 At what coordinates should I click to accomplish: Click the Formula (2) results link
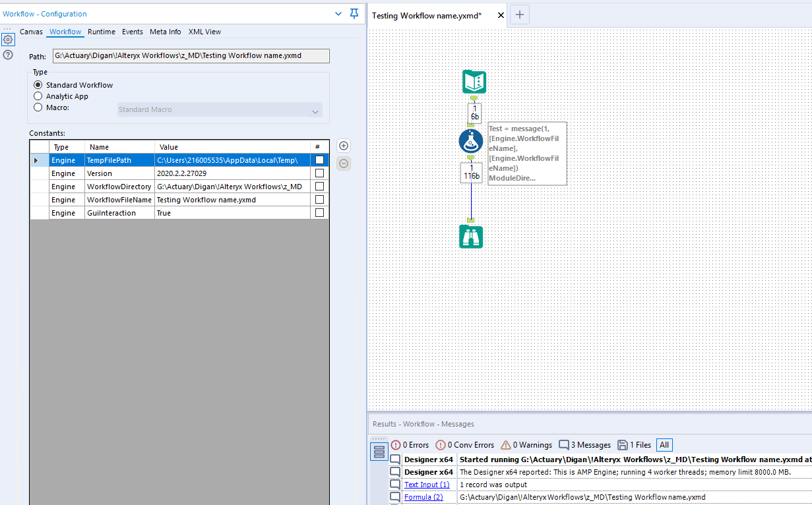pos(424,496)
